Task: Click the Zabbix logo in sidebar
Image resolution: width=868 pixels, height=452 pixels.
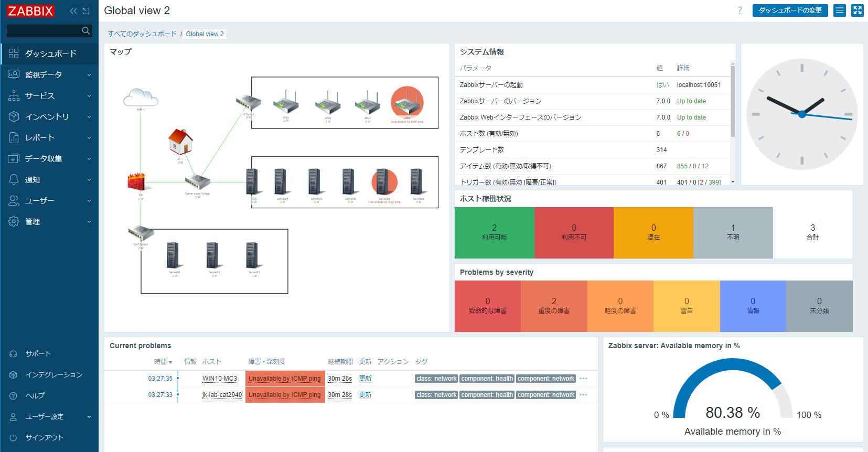Action: [x=31, y=11]
